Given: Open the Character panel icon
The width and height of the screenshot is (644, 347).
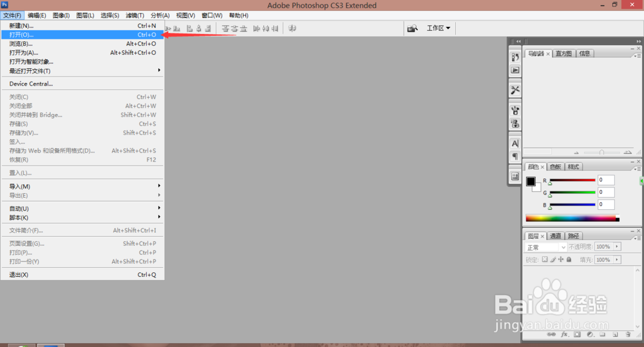Looking at the screenshot, I should (x=515, y=144).
